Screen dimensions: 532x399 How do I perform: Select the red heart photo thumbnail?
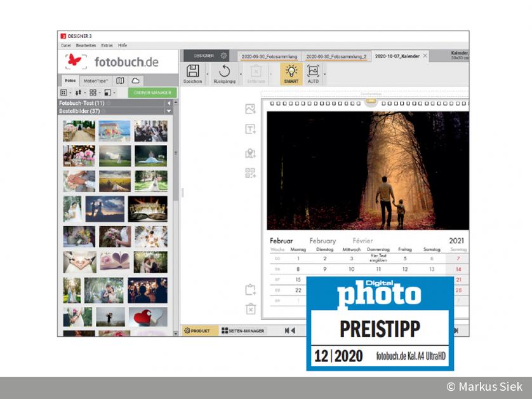coord(148,316)
